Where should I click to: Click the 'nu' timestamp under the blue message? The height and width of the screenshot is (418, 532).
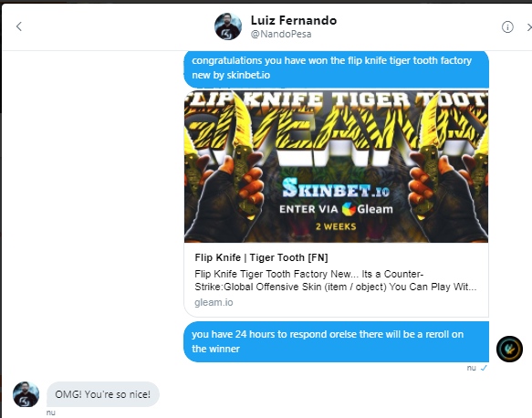pos(471,368)
